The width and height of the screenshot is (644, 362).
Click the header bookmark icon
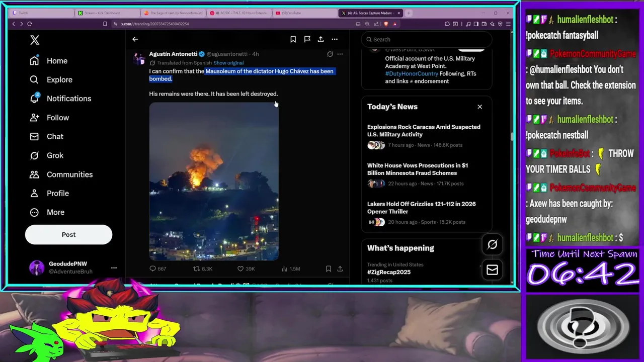(293, 39)
